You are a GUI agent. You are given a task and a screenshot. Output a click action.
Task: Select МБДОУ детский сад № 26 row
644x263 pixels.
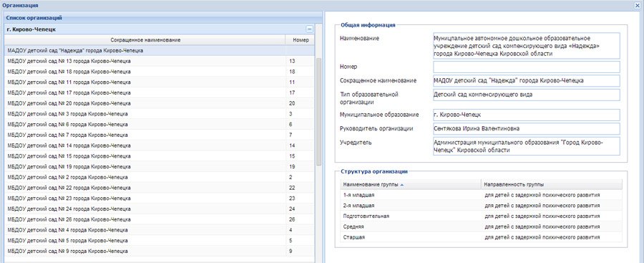[x=160, y=220]
